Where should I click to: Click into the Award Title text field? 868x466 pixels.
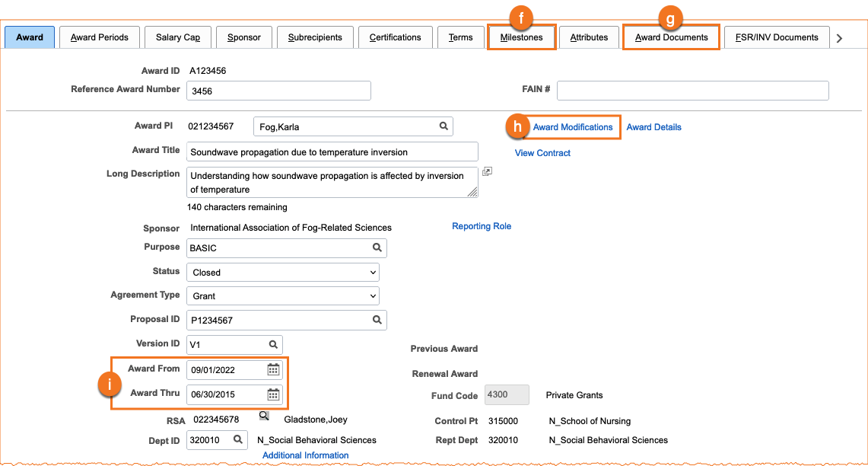[x=332, y=152]
